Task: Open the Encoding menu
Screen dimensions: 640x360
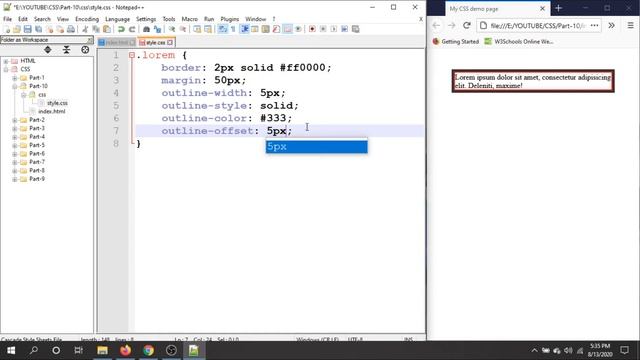Action: point(87,19)
